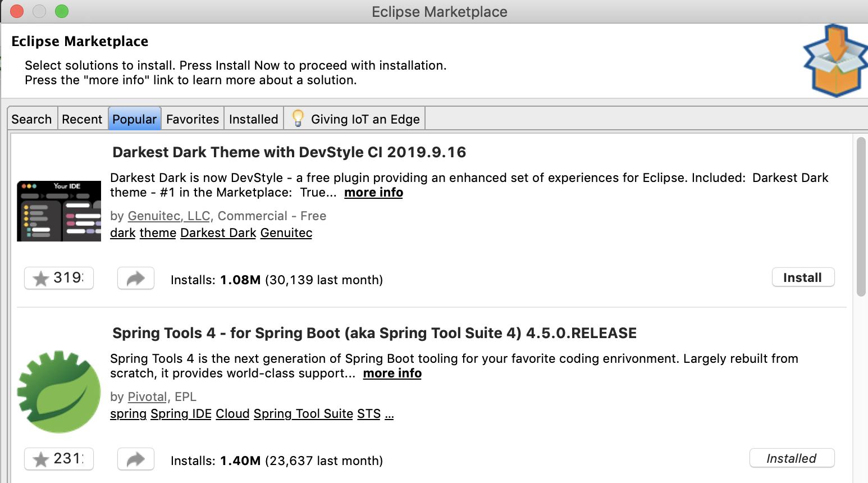This screenshot has height=483, width=868.
Task: Click the 'Spring IDE' tag link
Action: (181, 414)
